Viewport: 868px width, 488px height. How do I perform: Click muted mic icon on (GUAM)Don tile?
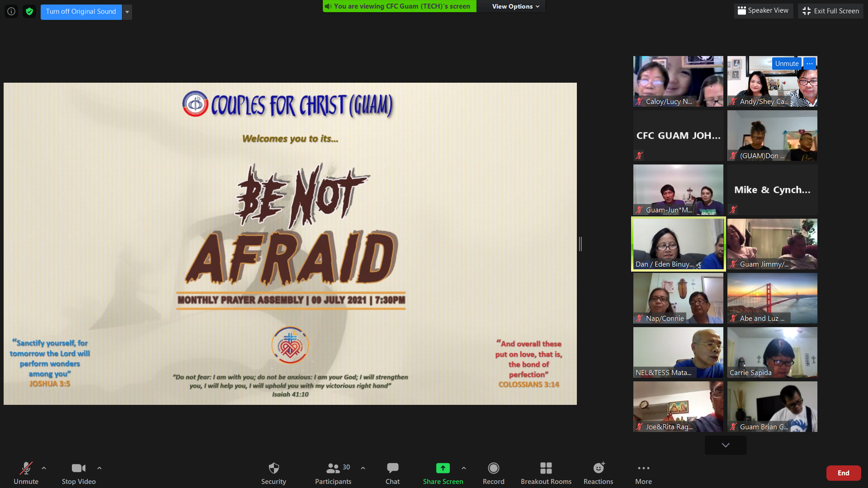click(733, 156)
